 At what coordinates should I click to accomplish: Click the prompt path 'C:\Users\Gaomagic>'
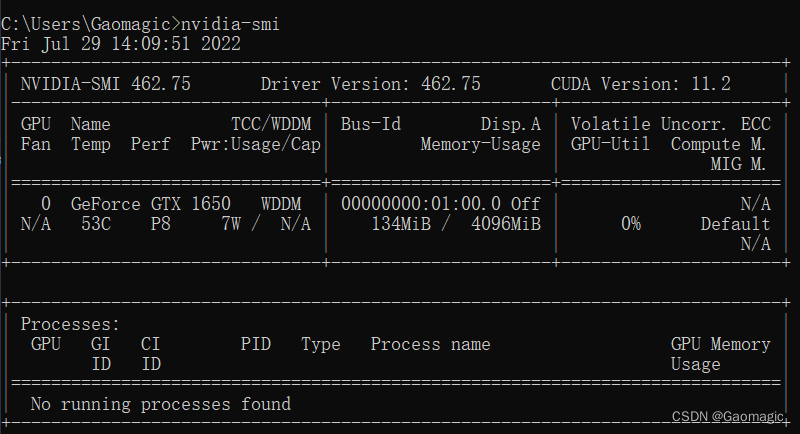coord(91,24)
